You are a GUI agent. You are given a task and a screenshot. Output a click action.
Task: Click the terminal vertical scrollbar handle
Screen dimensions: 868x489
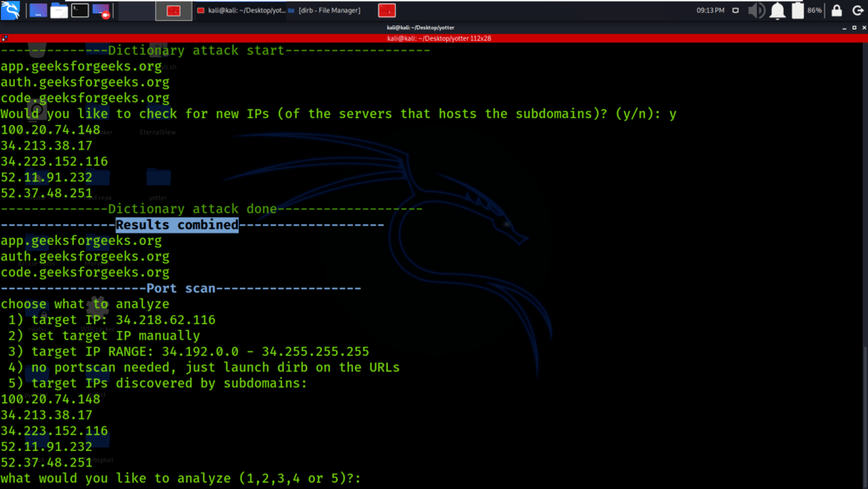pyautogui.click(x=865, y=415)
